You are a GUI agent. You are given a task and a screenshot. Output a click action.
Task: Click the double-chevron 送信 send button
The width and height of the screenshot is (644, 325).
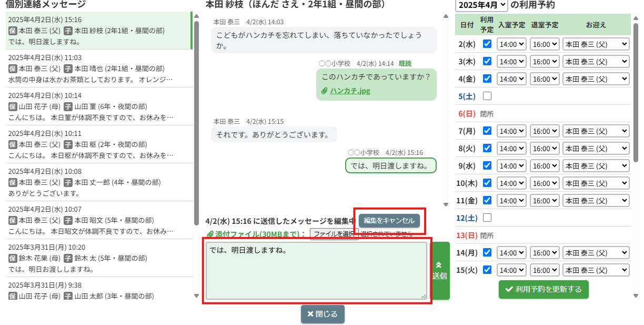[439, 271]
